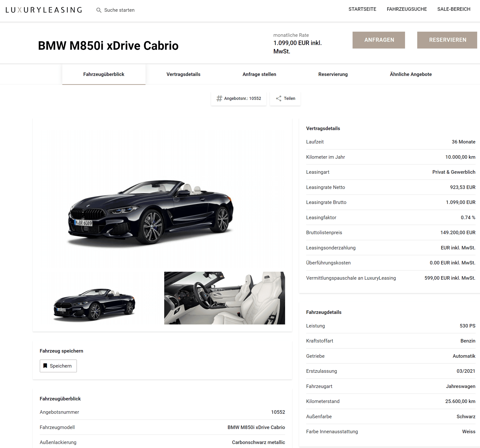Viewport: 480px width, 448px height.
Task: Click the bookmark icon in Speichern button
Action: point(45,366)
